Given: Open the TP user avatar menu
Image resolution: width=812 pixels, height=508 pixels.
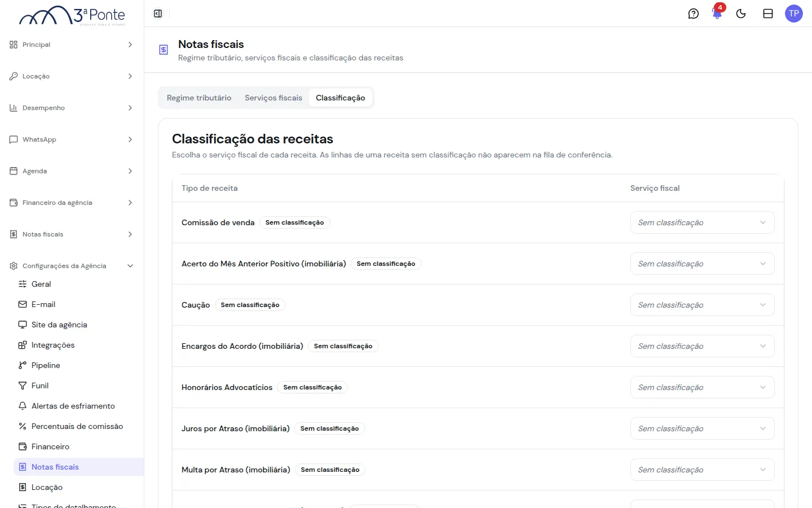Looking at the screenshot, I should click(794, 14).
